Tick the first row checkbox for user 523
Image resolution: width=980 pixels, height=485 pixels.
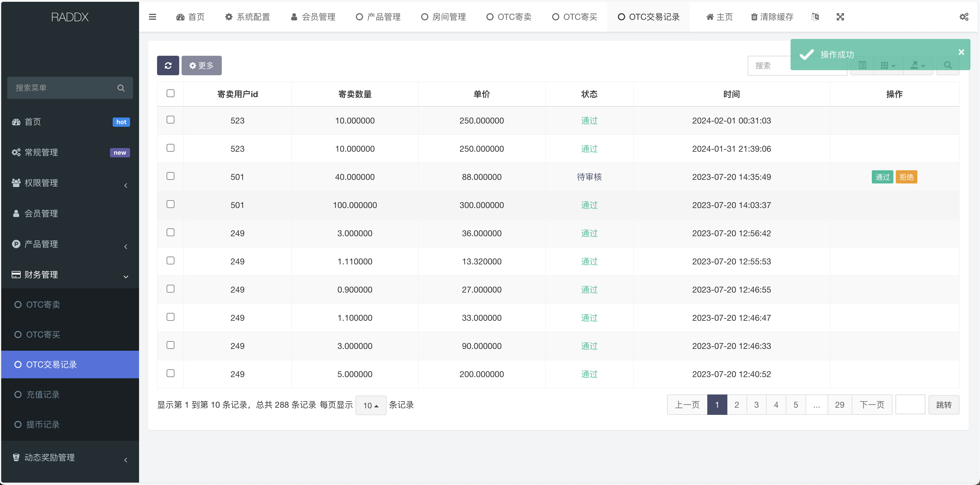tap(170, 119)
